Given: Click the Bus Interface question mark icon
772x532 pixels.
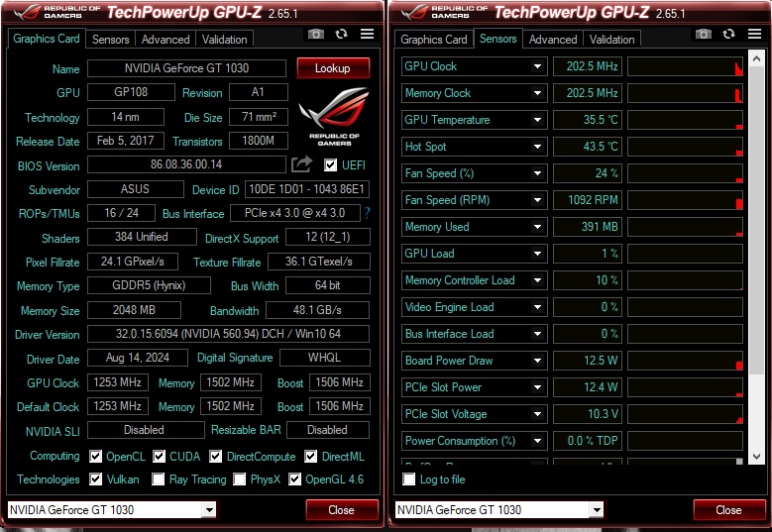Looking at the screenshot, I should 367,213.
